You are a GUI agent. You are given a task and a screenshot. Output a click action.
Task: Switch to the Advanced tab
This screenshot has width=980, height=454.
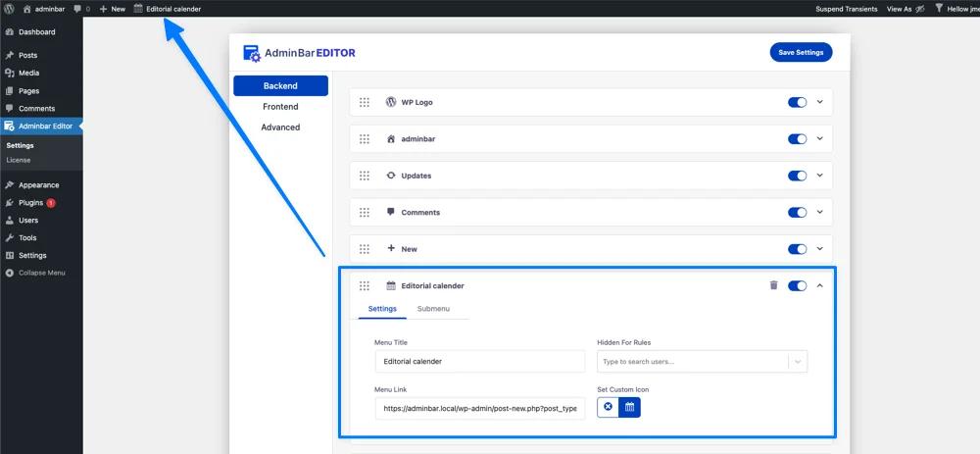280,126
